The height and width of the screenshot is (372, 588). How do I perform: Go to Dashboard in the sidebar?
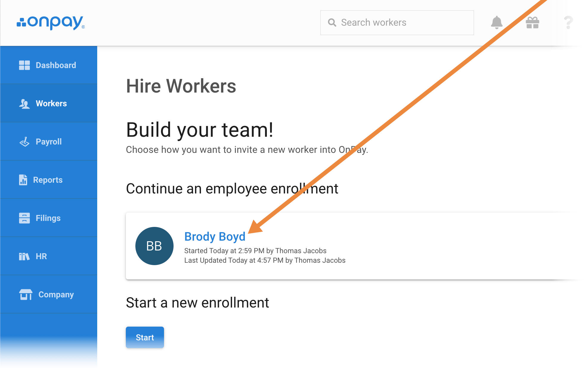pos(56,65)
